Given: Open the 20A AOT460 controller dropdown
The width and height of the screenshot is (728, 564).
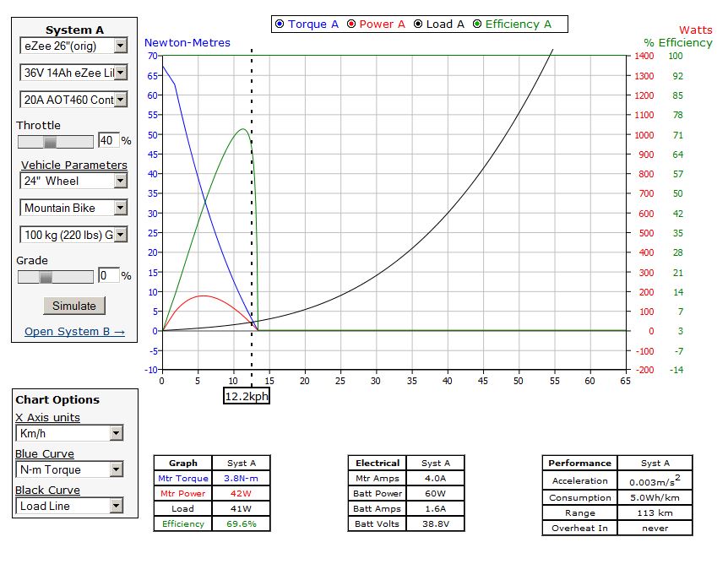Looking at the screenshot, I should (73, 100).
